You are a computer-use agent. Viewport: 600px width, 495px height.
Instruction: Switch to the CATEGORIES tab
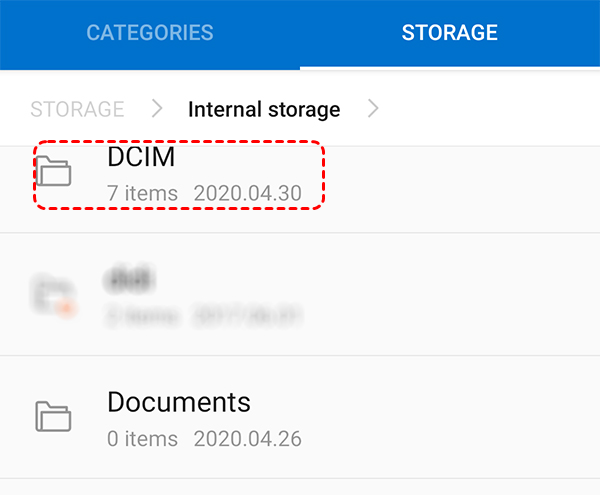tap(150, 33)
